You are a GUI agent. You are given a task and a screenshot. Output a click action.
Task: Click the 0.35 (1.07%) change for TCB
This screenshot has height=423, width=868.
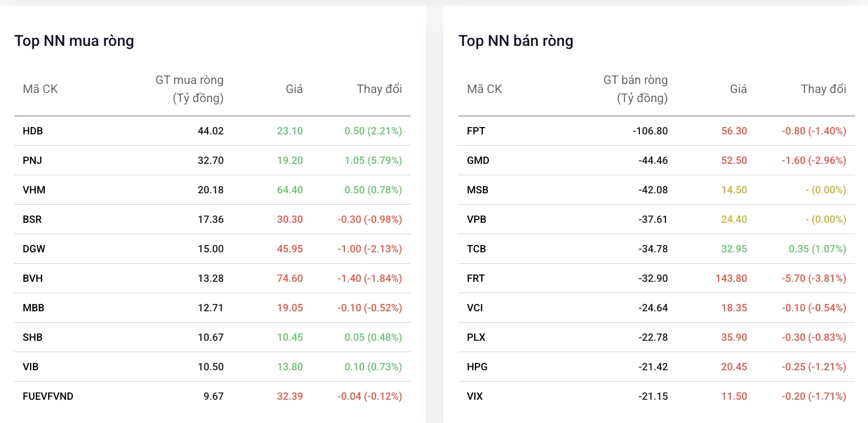point(818,249)
